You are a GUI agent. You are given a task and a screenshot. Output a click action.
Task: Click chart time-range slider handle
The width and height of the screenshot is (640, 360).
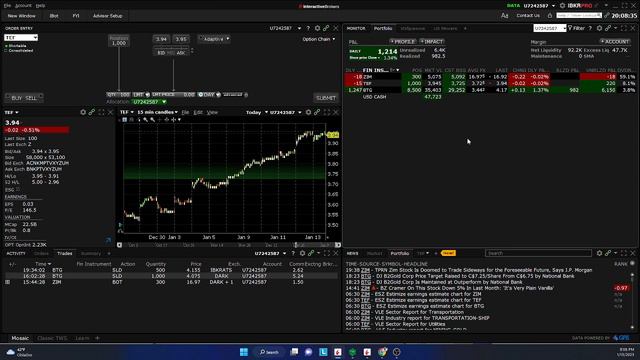pyautogui.click(x=296, y=245)
